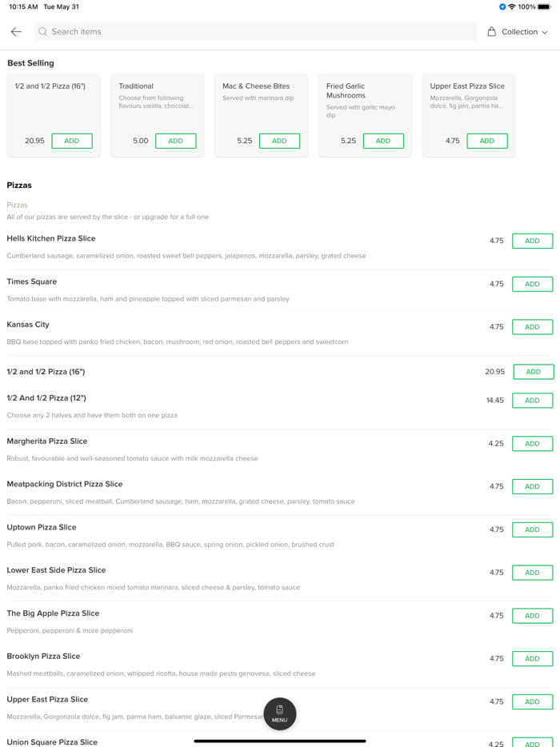This screenshot has height=747, width=560.
Task: Tap the shopping bag icon
Action: coord(492,32)
